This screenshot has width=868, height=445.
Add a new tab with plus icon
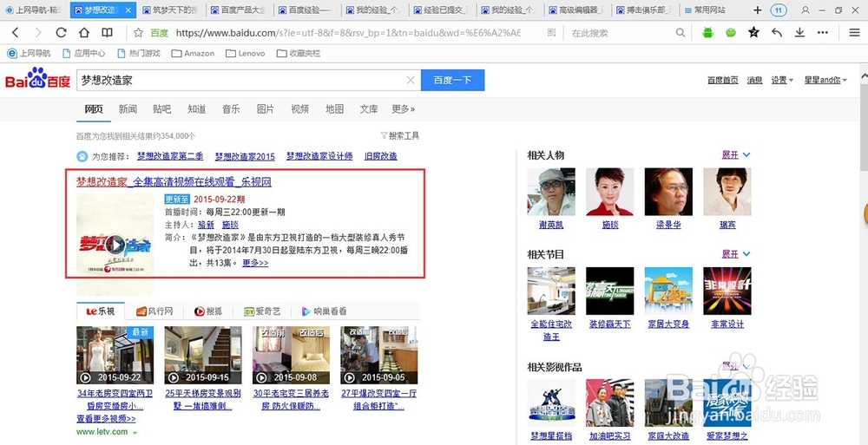tap(758, 10)
